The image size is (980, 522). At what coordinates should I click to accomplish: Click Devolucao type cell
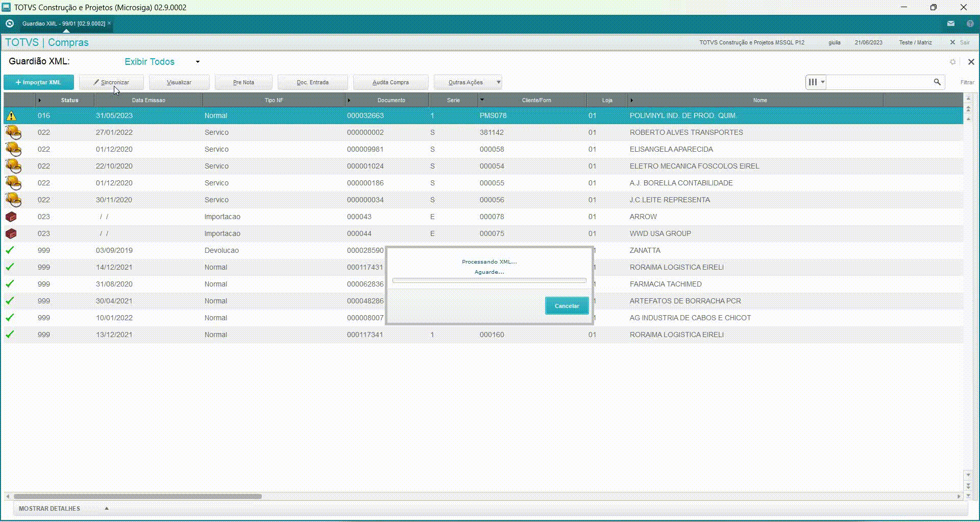tap(222, 250)
